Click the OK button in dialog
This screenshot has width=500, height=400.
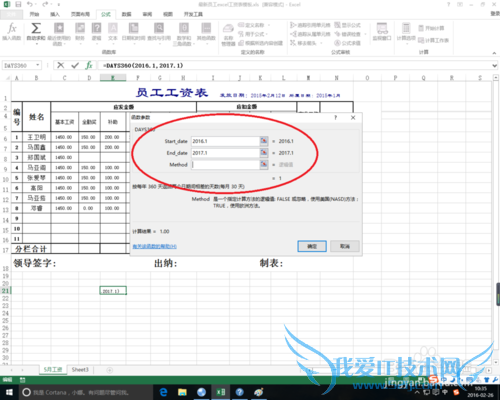tap(312, 246)
